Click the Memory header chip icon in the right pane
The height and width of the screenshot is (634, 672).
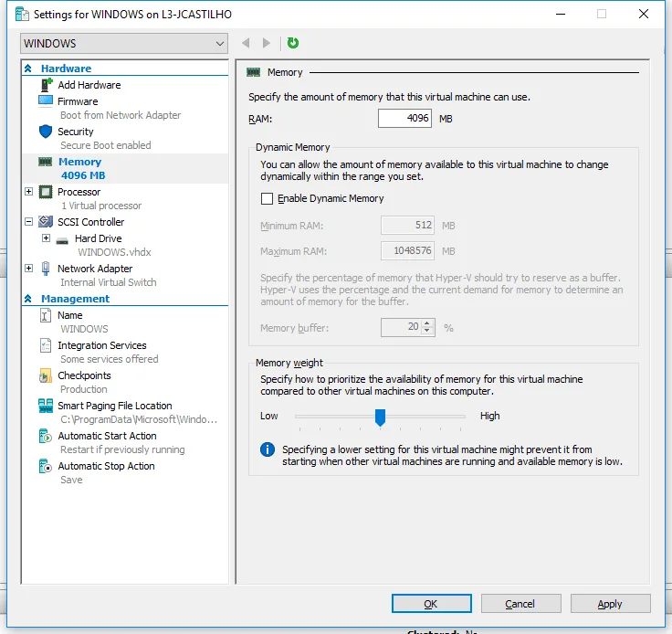tap(253, 72)
